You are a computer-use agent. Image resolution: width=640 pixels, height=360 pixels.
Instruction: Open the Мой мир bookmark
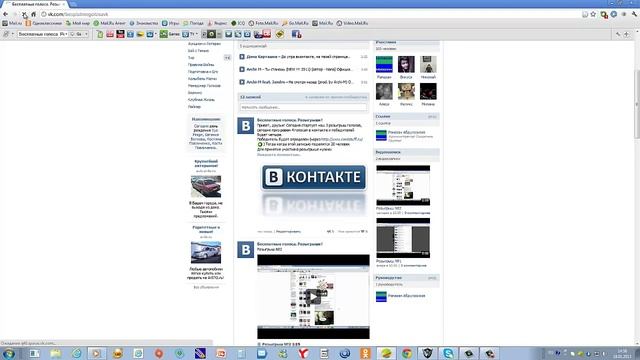pos(78,23)
